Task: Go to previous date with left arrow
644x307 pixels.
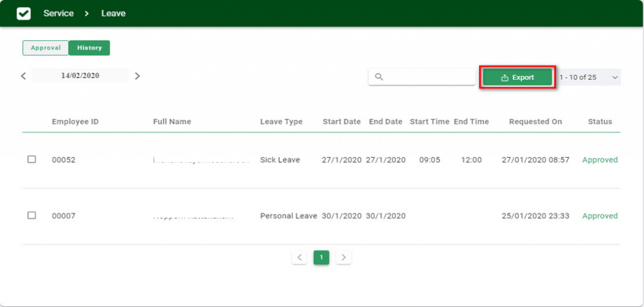Action: coord(23,76)
